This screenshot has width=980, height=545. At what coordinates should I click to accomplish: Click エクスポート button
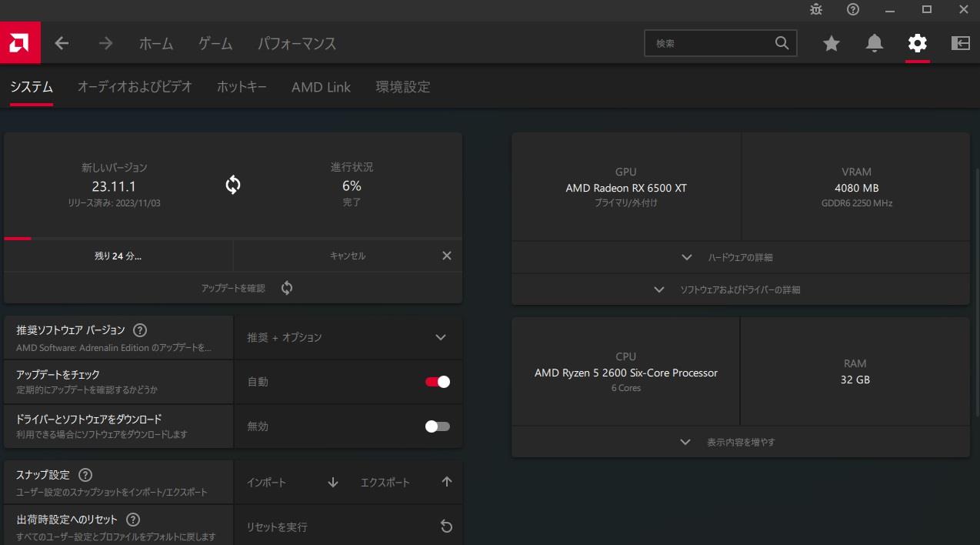coord(405,483)
